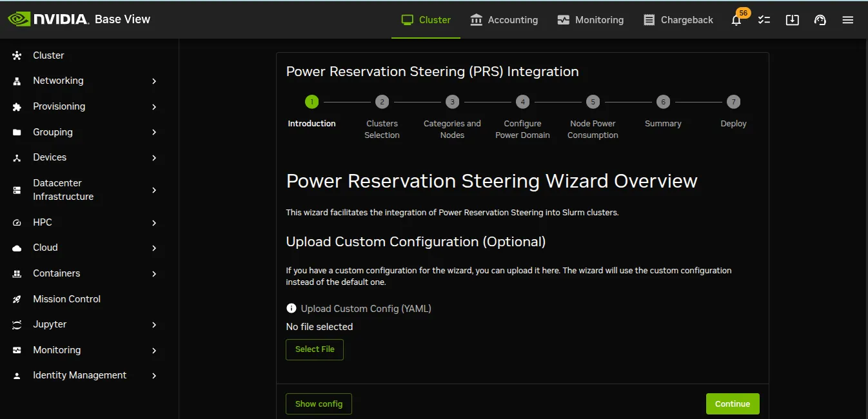Click the Monitoring sidebar icon
Screen dimensions: 868x419
tap(17, 351)
